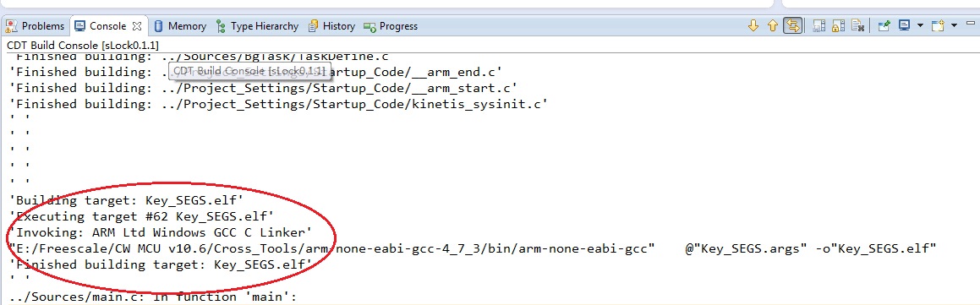Open the Memory tab
Image resolution: width=980 pixels, height=305 pixels.
180,26
